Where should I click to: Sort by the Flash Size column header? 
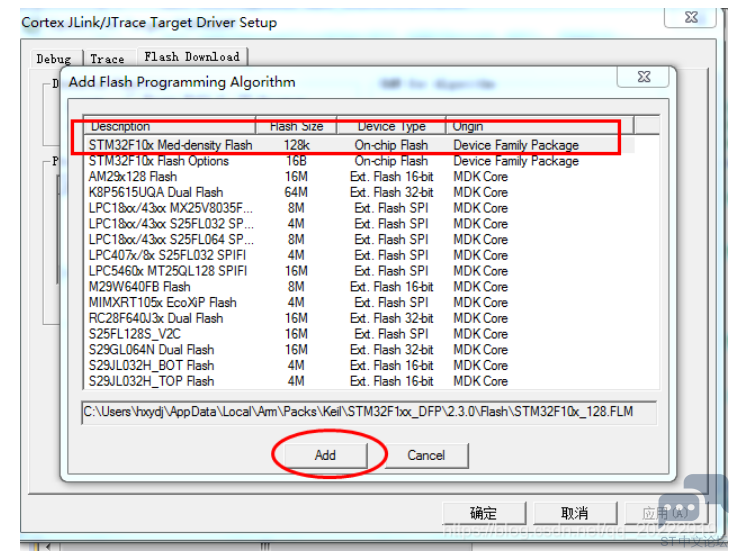click(296, 126)
